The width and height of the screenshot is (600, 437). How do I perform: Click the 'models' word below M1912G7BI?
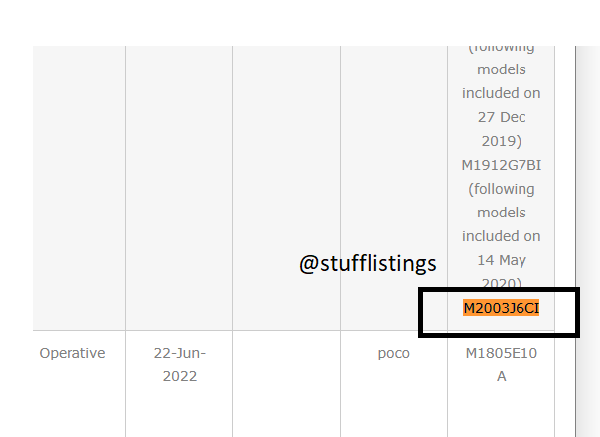501,212
